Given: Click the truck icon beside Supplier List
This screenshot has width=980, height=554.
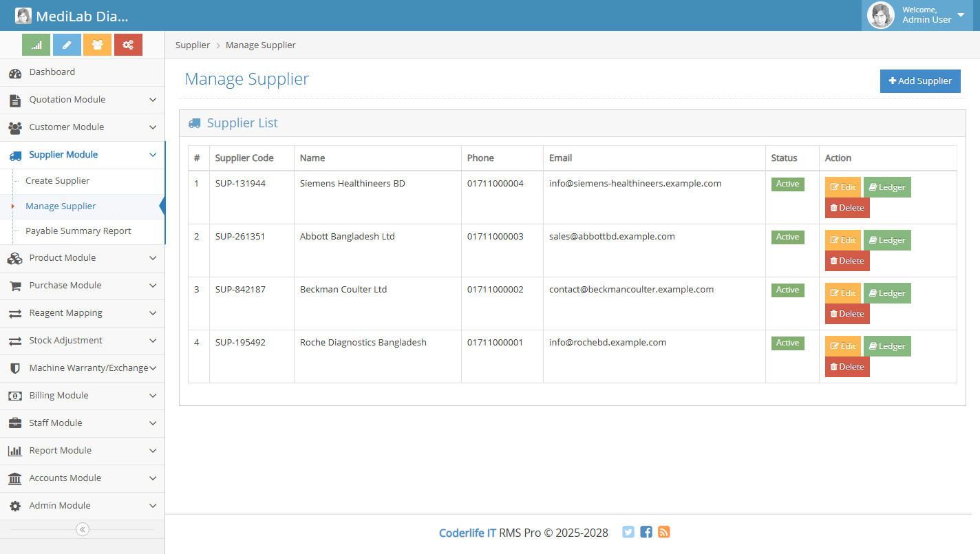Looking at the screenshot, I should pyautogui.click(x=195, y=124).
